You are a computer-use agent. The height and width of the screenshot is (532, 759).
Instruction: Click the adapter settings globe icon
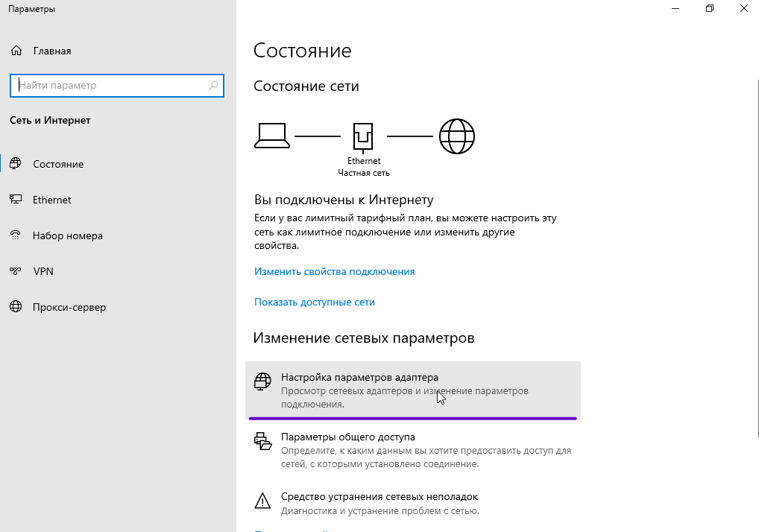pyautogui.click(x=262, y=381)
